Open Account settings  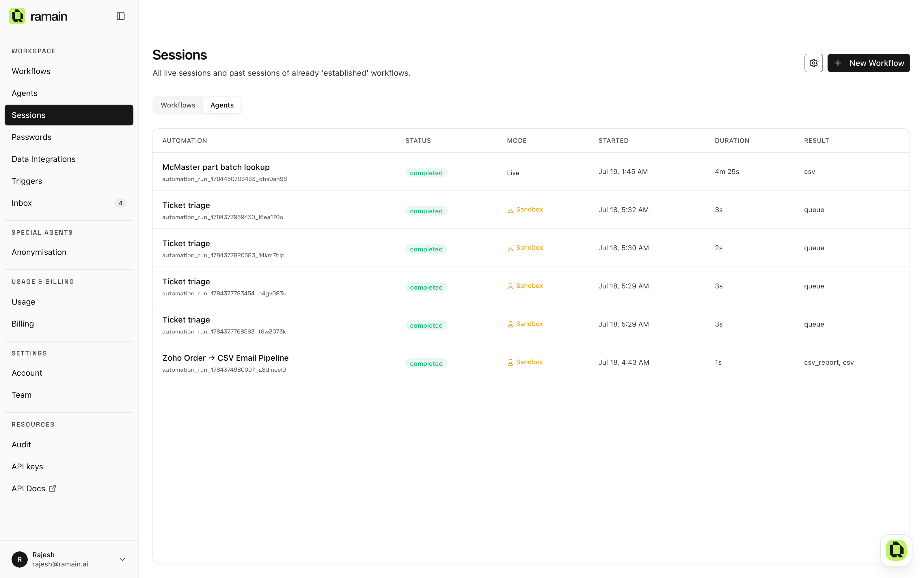(x=69, y=373)
